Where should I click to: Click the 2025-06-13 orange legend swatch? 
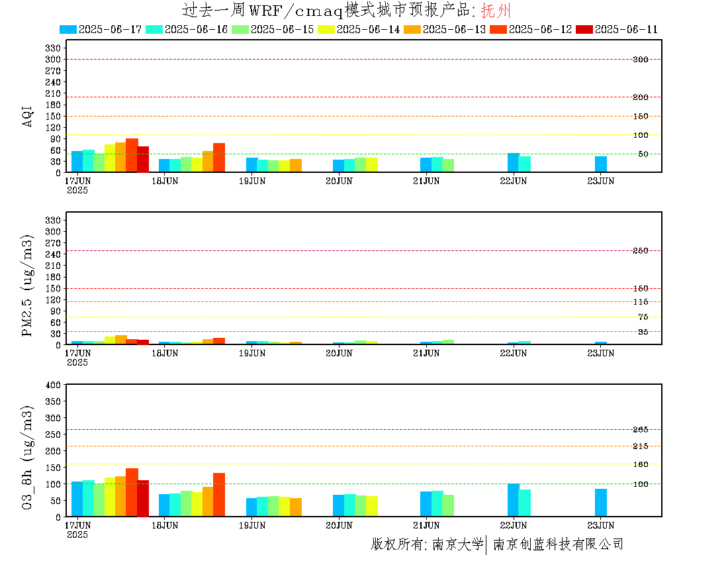412,29
